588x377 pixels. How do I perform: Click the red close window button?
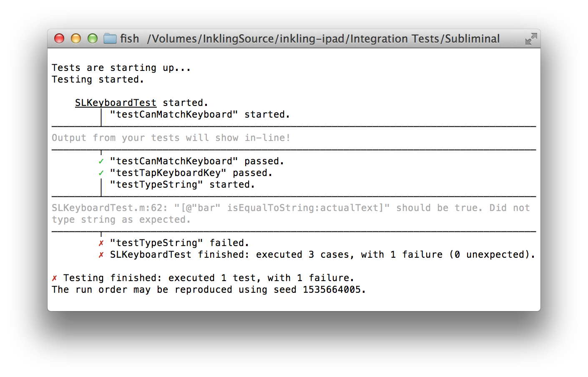59,39
